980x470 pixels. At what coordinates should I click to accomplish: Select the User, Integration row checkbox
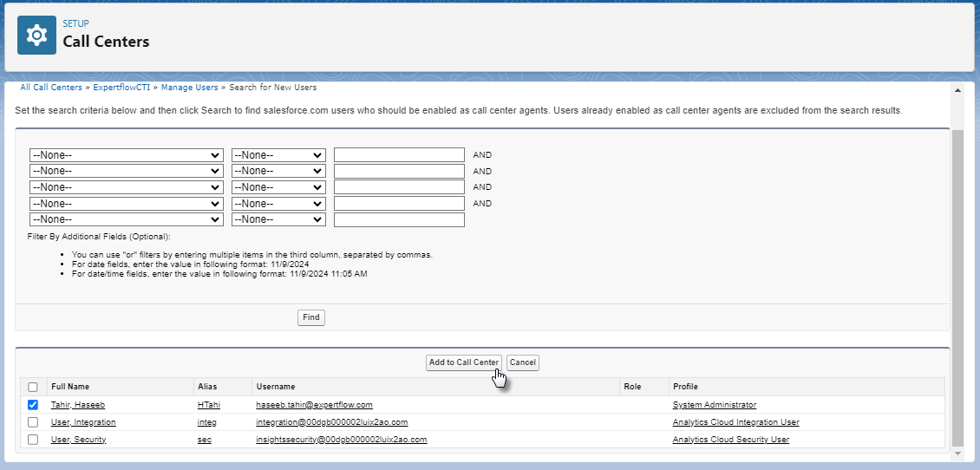(33, 422)
